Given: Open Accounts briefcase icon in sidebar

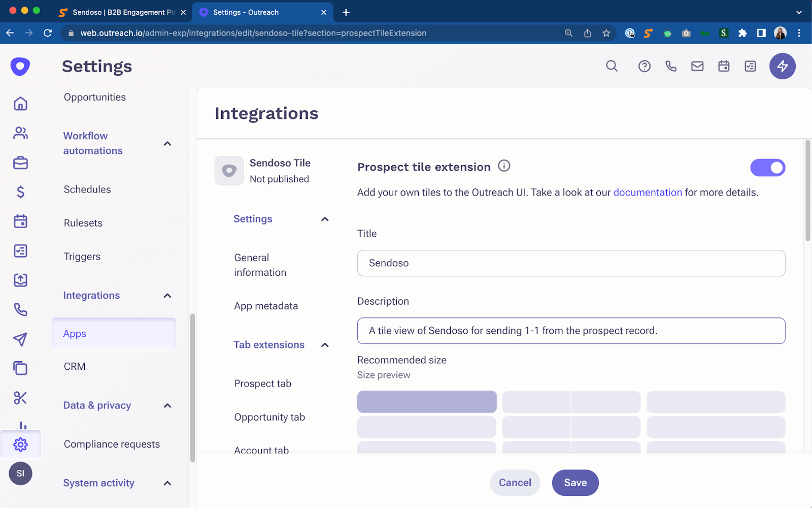Looking at the screenshot, I should [20, 163].
